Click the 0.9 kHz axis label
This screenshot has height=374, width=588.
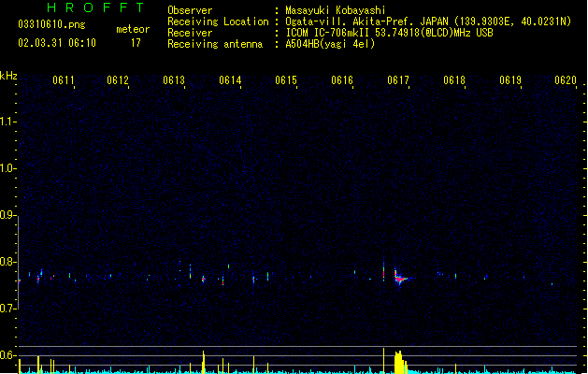tap(7, 215)
